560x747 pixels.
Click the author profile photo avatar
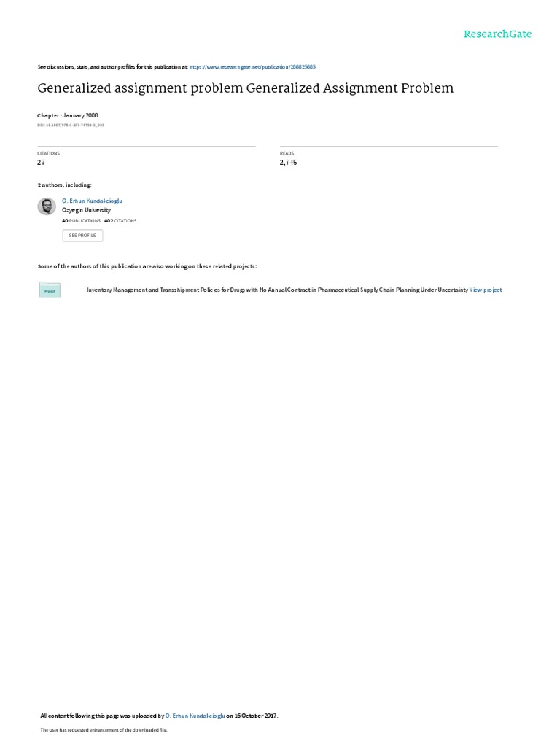[47, 206]
